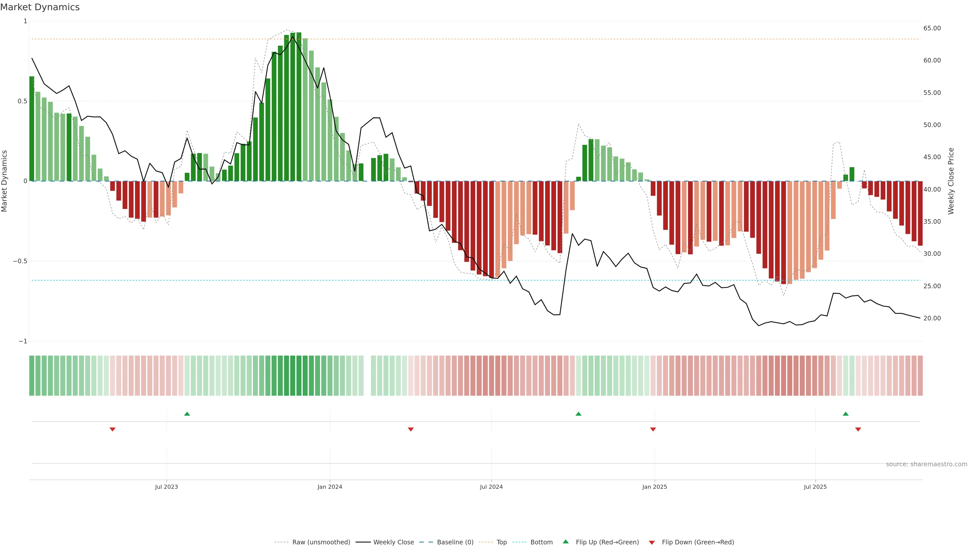The width and height of the screenshot is (980, 551).
Task: Toggle the Baseline (0) legend entry
Action: click(x=455, y=542)
